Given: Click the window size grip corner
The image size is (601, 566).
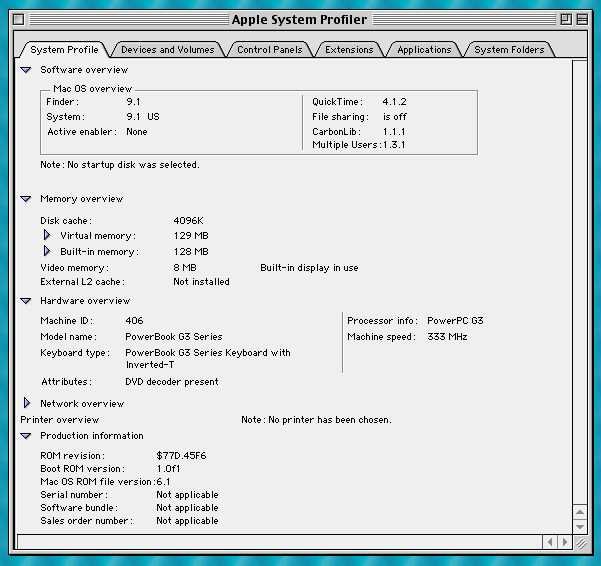Looking at the screenshot, I should pos(580,542).
